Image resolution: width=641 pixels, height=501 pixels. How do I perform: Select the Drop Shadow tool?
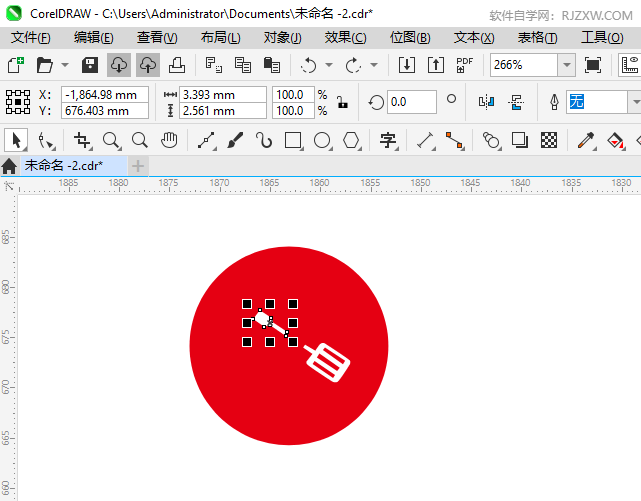coord(520,141)
